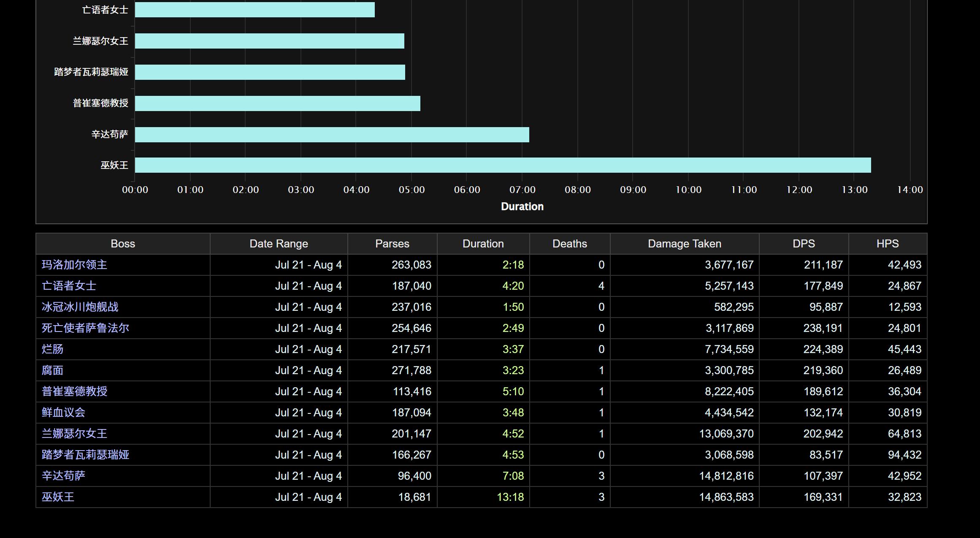The image size is (980, 538).
Task: Open the 腐面 boss link
Action: (x=52, y=370)
